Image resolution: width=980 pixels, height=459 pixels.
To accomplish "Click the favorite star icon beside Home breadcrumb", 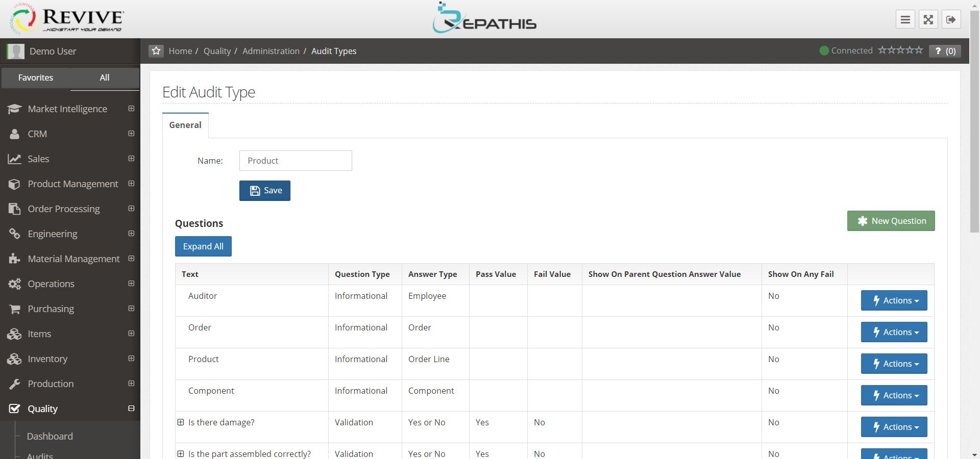I will tap(156, 51).
